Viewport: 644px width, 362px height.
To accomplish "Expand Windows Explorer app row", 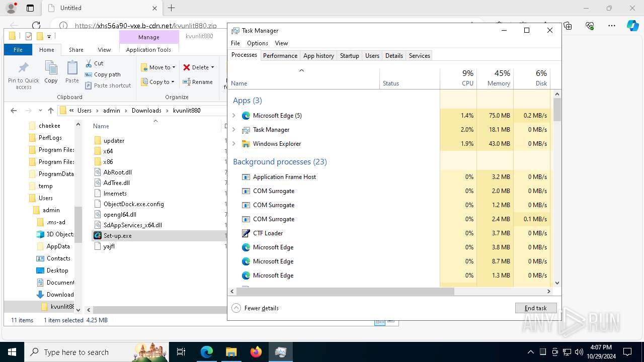I will [234, 144].
